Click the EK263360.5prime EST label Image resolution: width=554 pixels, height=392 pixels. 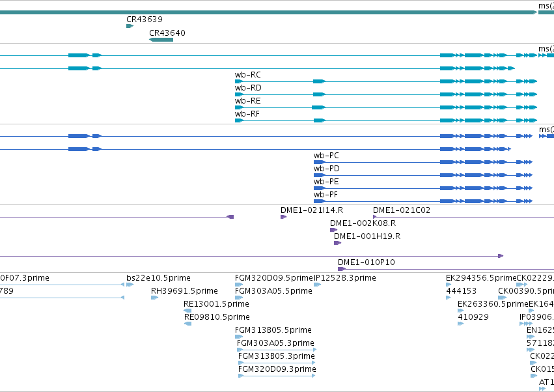click(493, 304)
